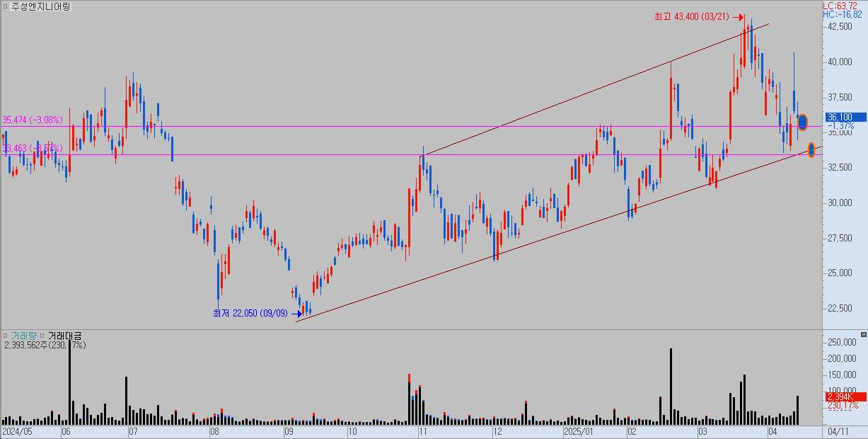Click the 32,500 price axis label
The image size is (868, 439).
[840, 167]
